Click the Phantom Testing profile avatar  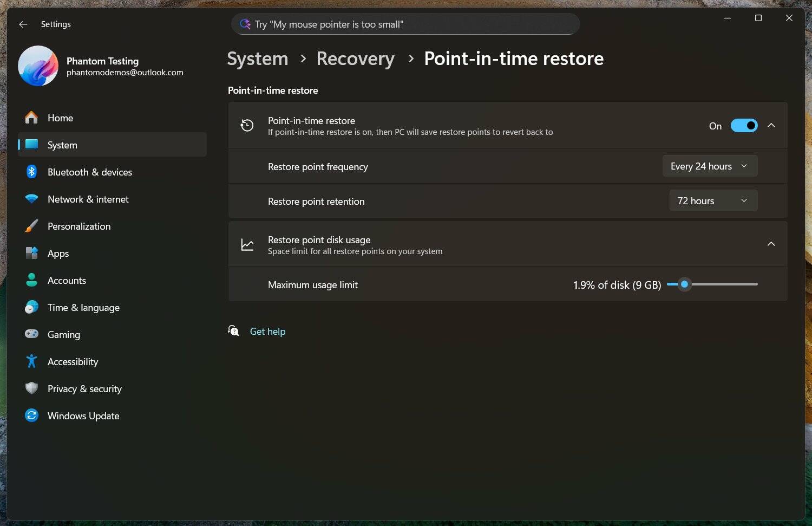pos(38,66)
